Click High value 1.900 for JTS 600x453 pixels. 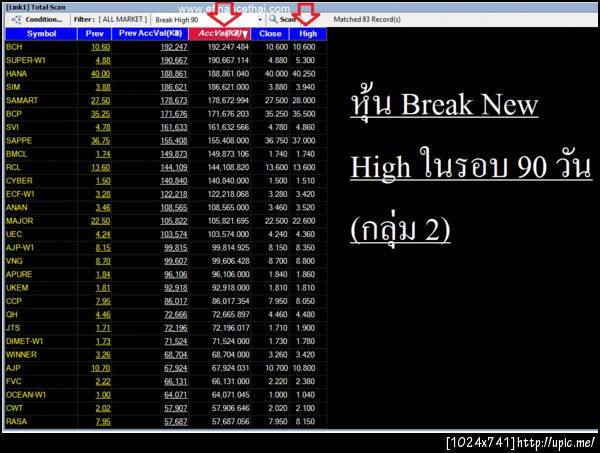[305, 328]
